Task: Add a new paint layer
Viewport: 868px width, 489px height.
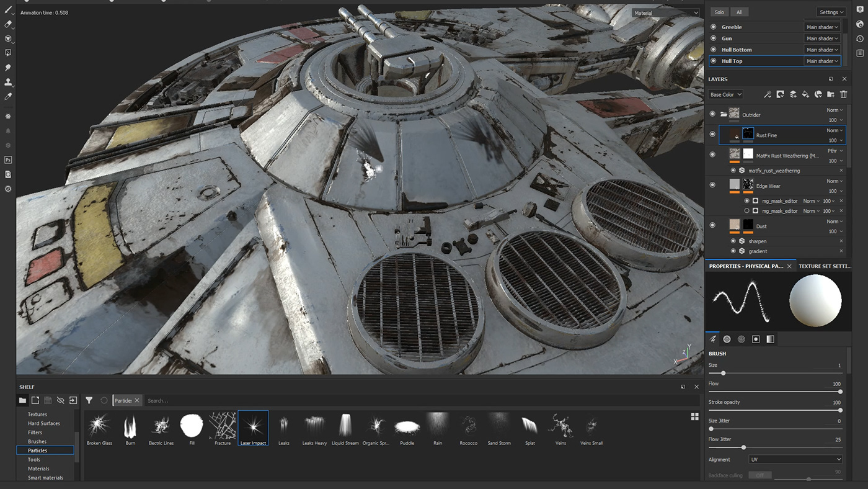Action: point(793,94)
